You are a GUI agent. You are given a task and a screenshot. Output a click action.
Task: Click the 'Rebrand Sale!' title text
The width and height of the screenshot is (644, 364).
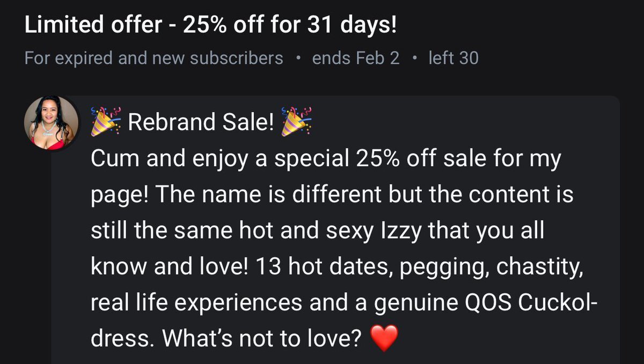coord(201,123)
